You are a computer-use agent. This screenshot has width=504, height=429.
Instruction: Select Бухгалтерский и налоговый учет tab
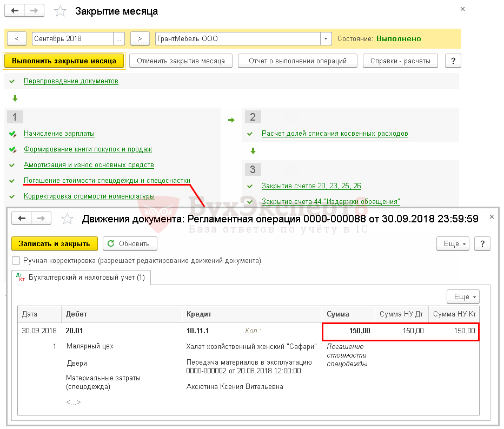click(81, 278)
